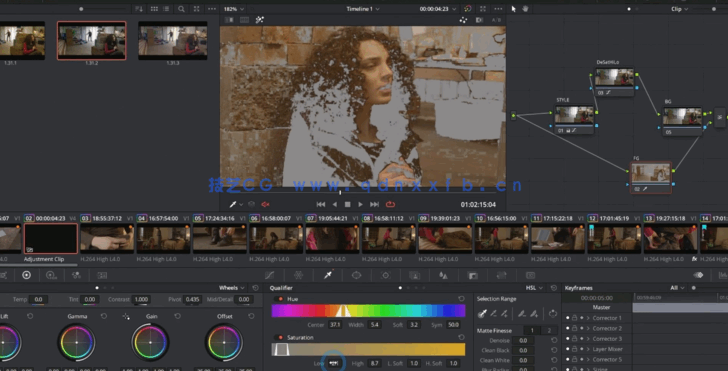Open the Blur palette icon

click(x=443, y=275)
